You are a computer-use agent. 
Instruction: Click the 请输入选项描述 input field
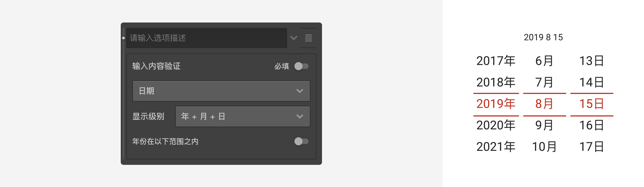click(207, 38)
